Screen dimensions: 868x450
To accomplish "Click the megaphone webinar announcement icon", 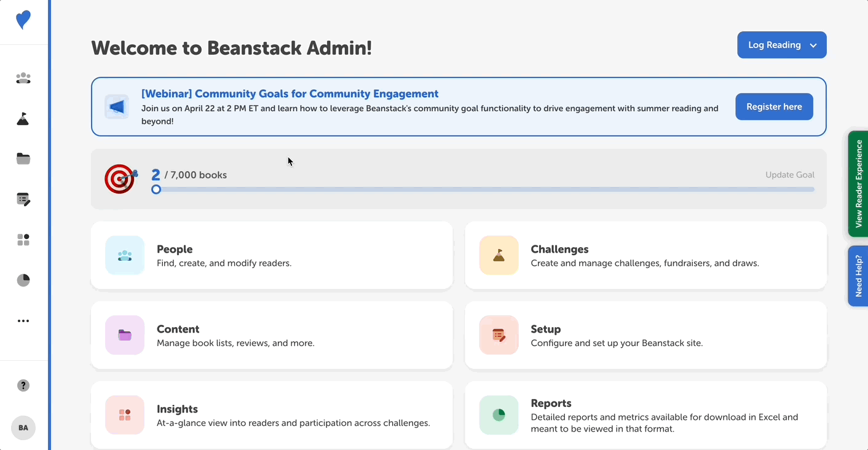I will [117, 106].
